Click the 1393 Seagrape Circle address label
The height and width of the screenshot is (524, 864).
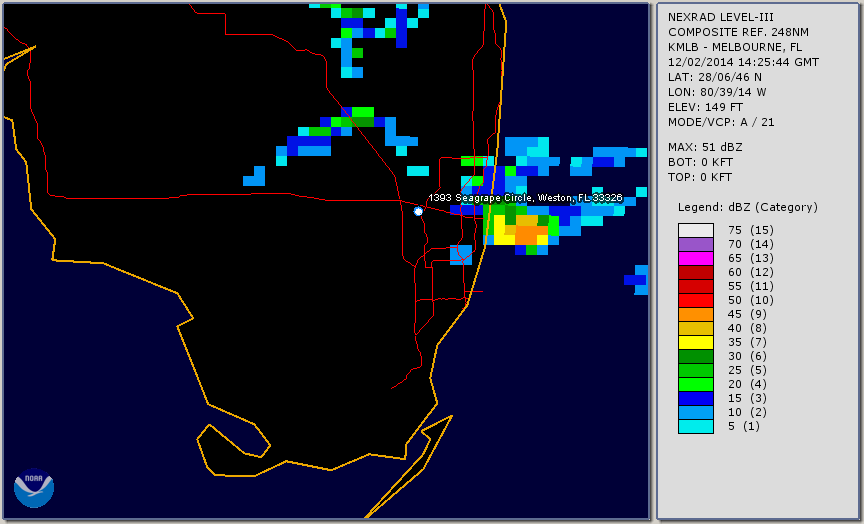pos(525,198)
